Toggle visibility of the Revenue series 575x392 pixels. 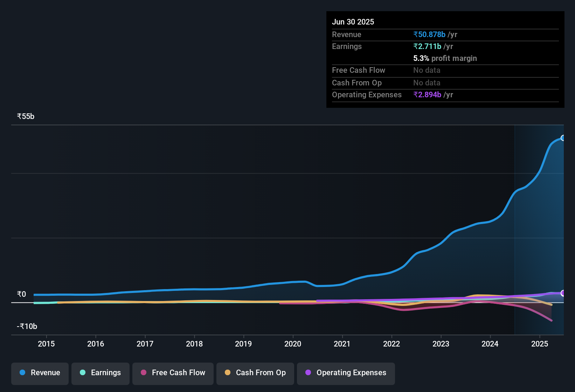(x=40, y=373)
